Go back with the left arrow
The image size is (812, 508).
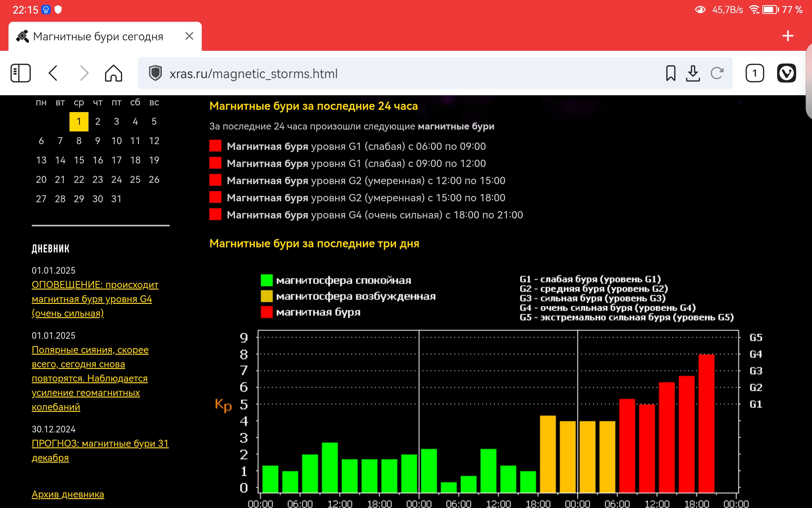pyautogui.click(x=53, y=73)
